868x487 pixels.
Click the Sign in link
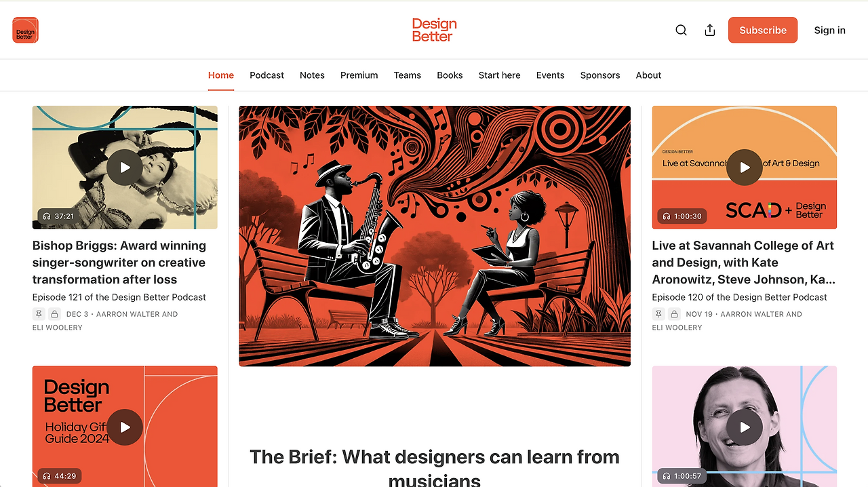point(830,30)
